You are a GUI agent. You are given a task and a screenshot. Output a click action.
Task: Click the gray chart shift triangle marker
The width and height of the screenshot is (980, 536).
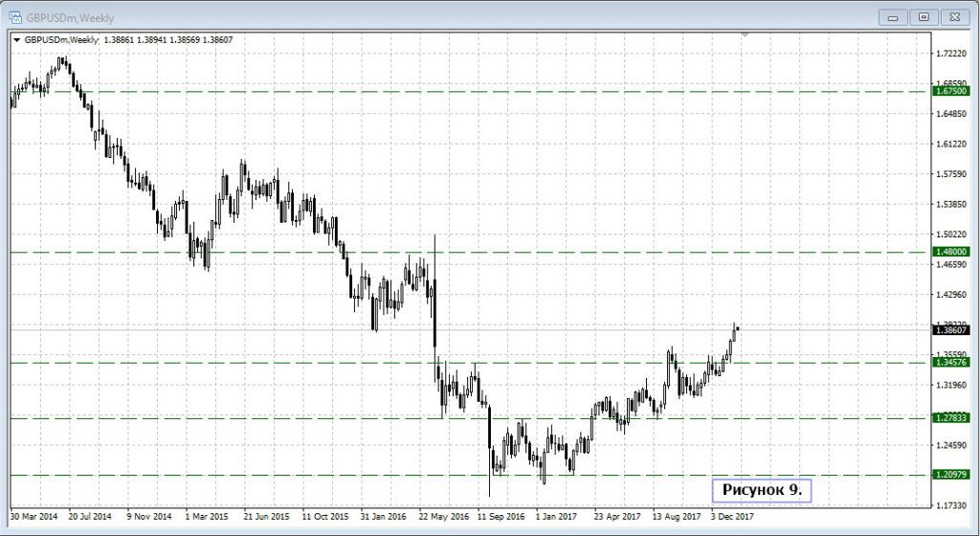click(746, 35)
